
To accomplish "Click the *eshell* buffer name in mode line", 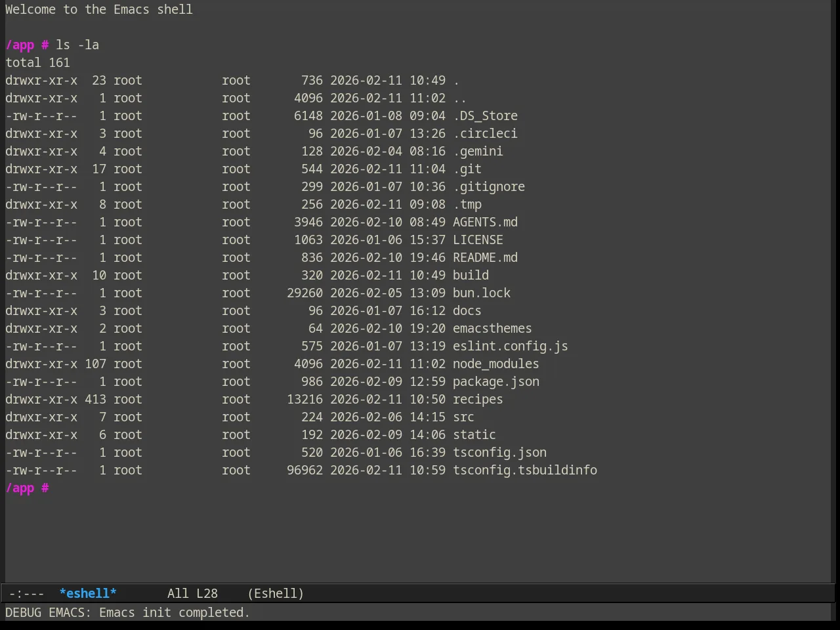I will pyautogui.click(x=88, y=593).
